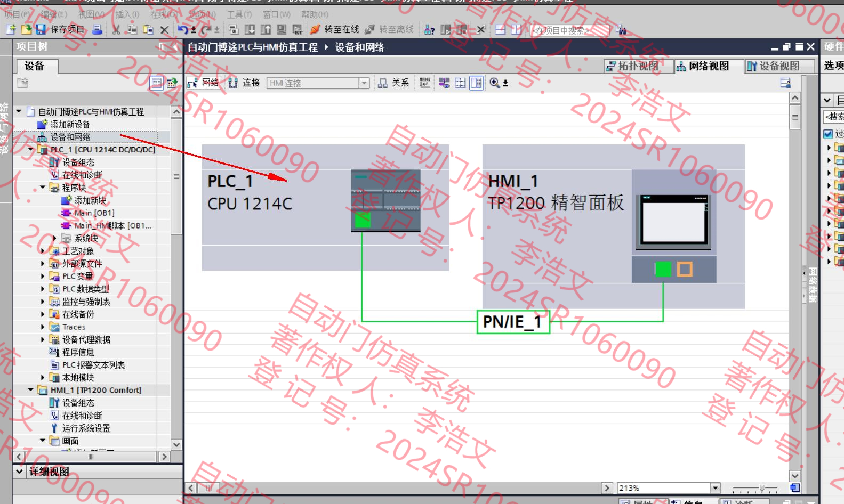Toggle show page break icon
This screenshot has height=504, width=844.
pyautogui.click(x=460, y=83)
